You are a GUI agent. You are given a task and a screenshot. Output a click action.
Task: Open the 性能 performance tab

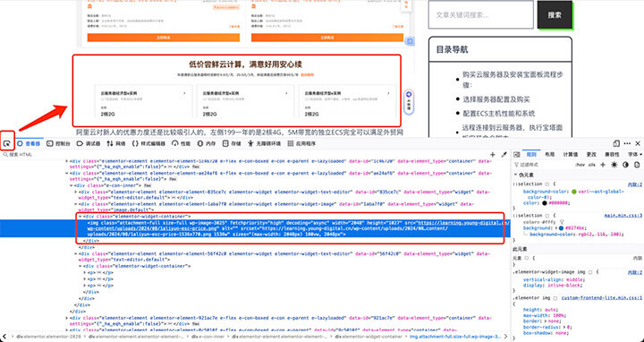[x=181, y=143]
